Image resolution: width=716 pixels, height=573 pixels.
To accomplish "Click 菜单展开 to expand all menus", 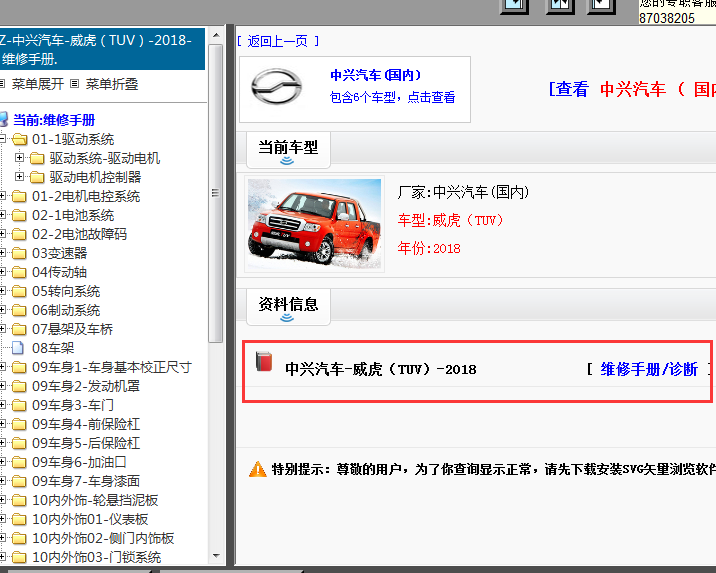I will click(x=38, y=84).
